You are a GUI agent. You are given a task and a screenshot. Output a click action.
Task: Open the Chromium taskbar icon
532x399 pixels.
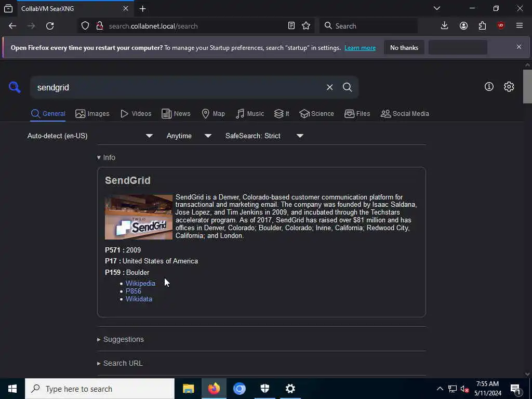coord(239,389)
